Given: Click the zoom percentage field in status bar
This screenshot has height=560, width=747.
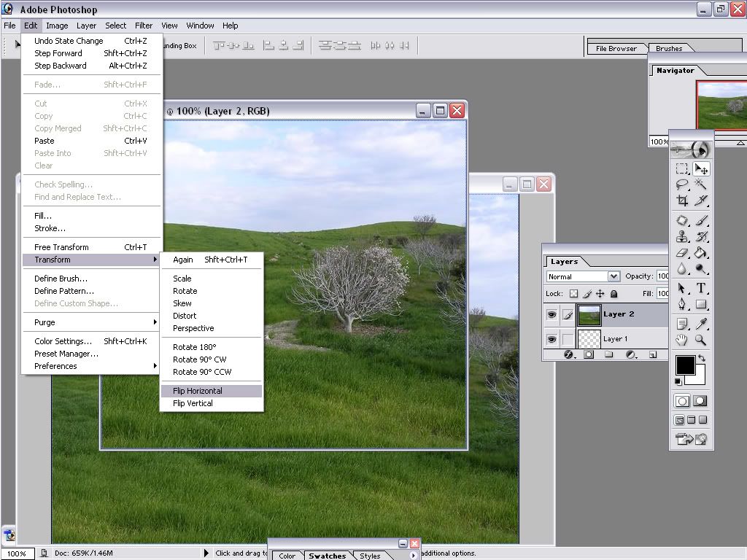Looking at the screenshot, I should click(18, 553).
